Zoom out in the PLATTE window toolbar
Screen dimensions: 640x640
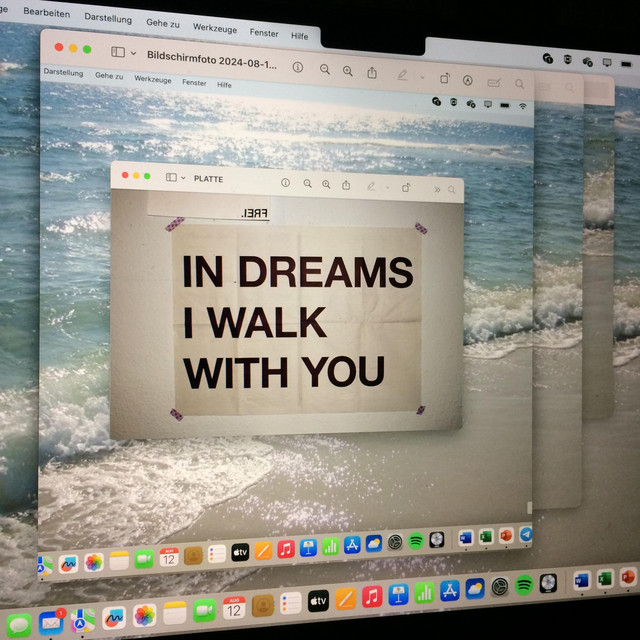[307, 184]
